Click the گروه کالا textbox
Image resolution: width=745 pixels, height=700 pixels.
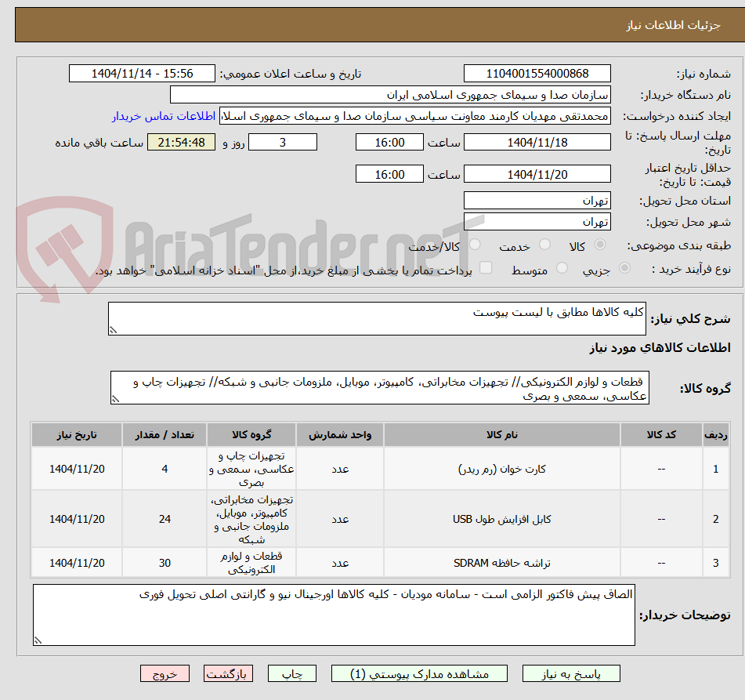[380, 388]
